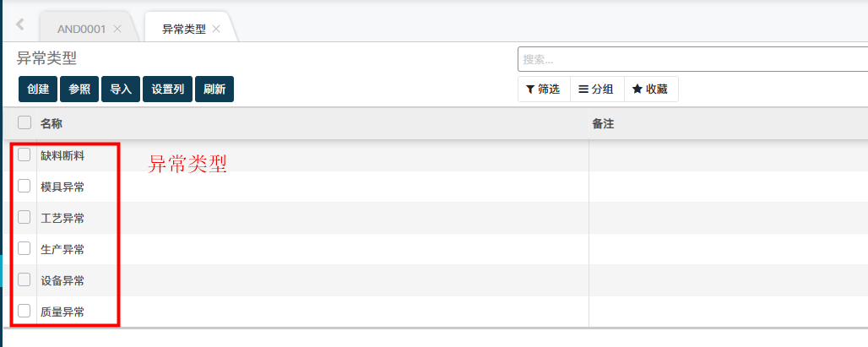
Task: Sort by the 名称 column header
Action: tap(52, 123)
